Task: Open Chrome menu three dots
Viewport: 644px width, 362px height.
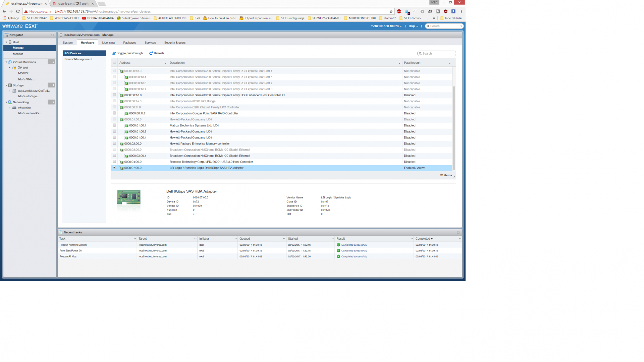Action: tap(461, 11)
